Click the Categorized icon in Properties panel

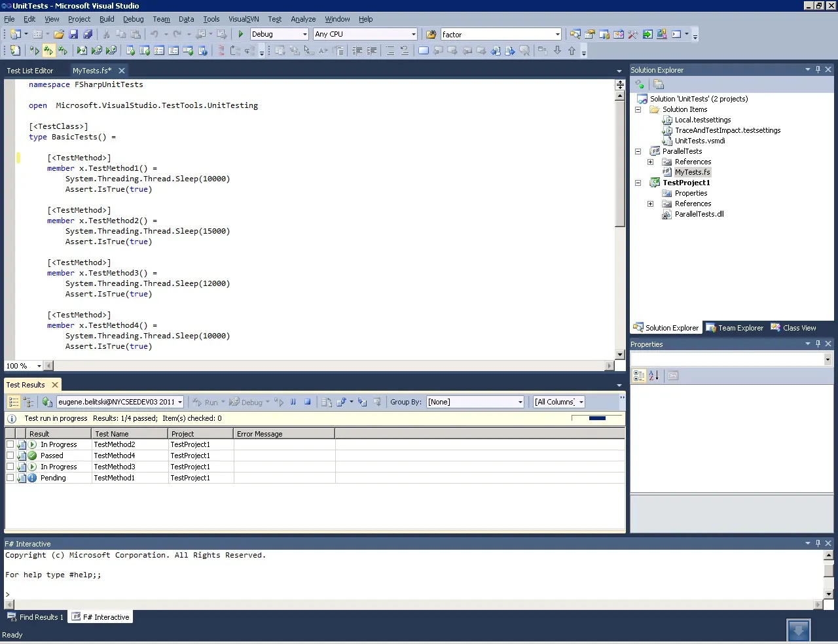639,376
